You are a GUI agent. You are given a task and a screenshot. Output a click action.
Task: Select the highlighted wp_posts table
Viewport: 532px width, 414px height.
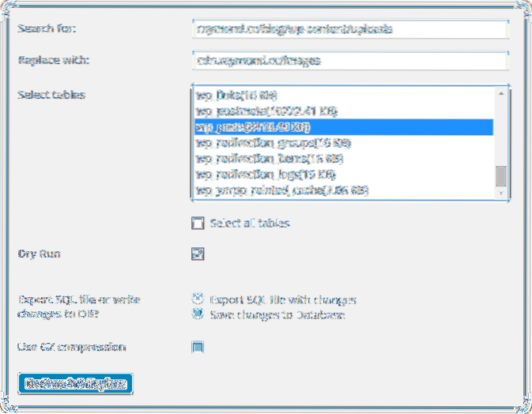[253, 127]
